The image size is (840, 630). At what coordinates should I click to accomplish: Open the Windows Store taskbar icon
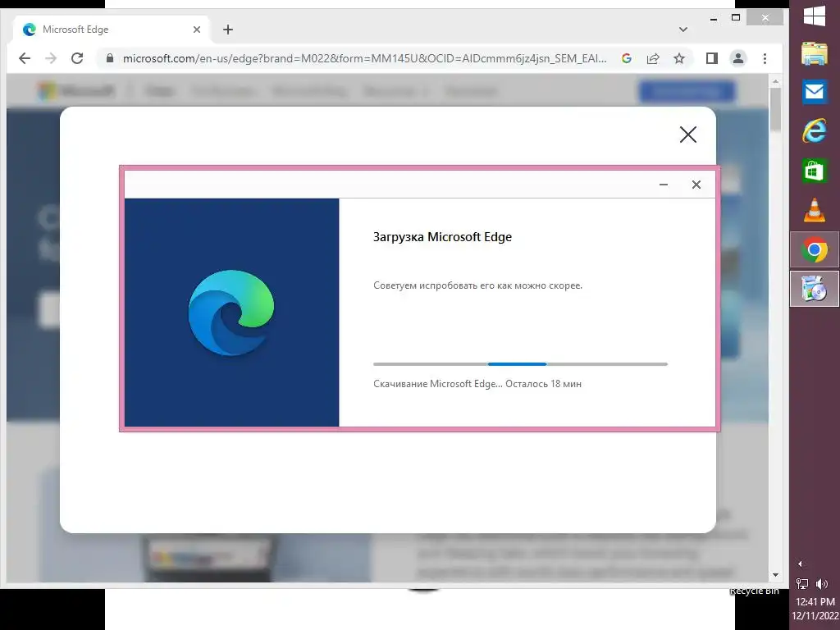tap(815, 171)
